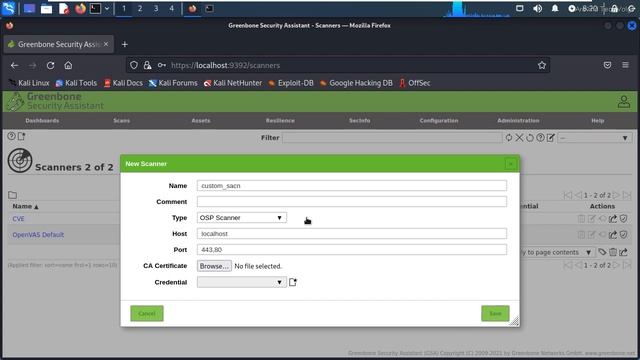The height and width of the screenshot is (360, 640).
Task: Switch to workspace 2
Action: [x=140, y=8]
